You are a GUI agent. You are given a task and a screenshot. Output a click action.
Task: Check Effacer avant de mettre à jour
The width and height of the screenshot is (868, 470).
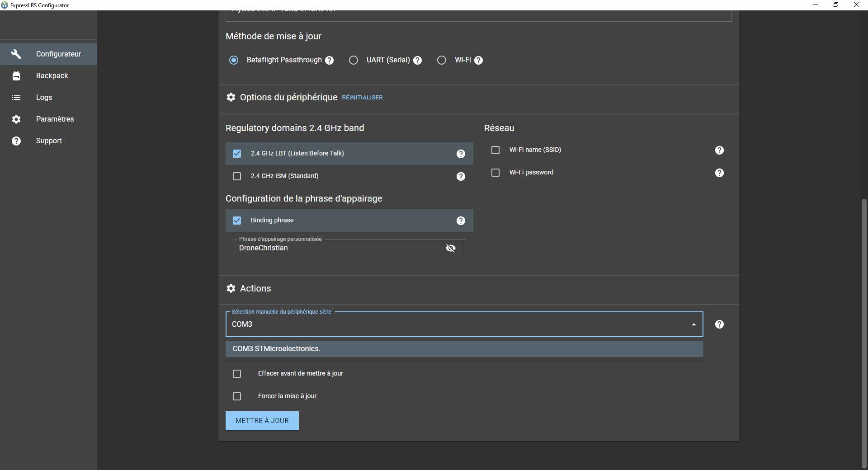coord(237,374)
